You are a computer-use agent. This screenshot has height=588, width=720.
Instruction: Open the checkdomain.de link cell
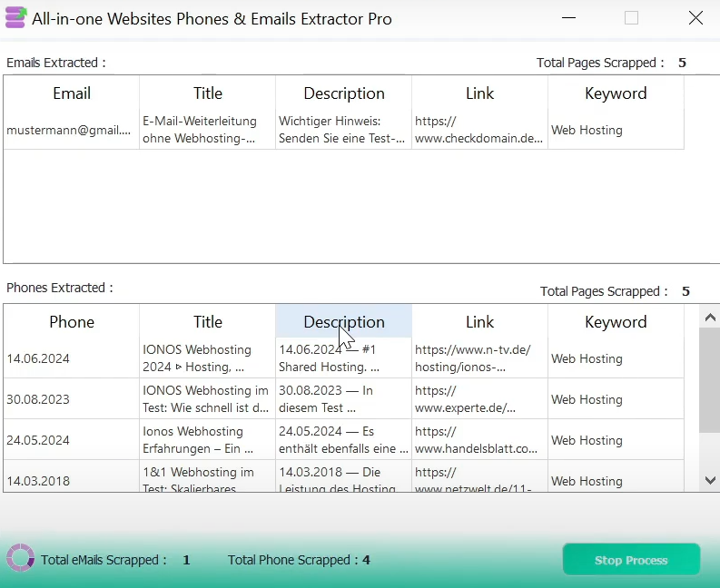478,130
